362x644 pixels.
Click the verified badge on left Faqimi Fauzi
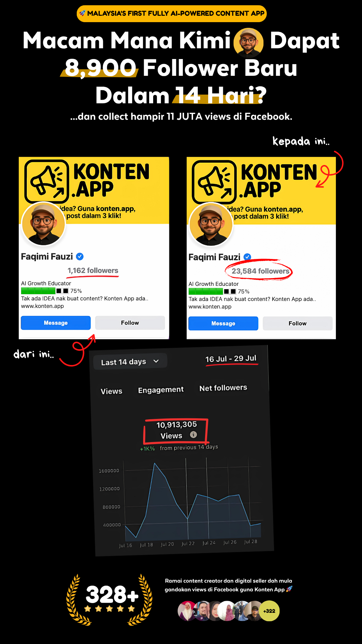tap(80, 257)
